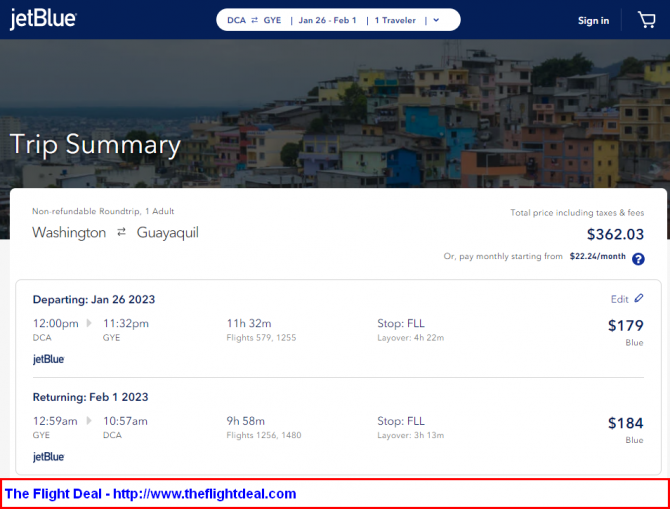The width and height of the screenshot is (670, 509).
Task: Click the 'Trip Summary' page title
Action: [x=95, y=144]
